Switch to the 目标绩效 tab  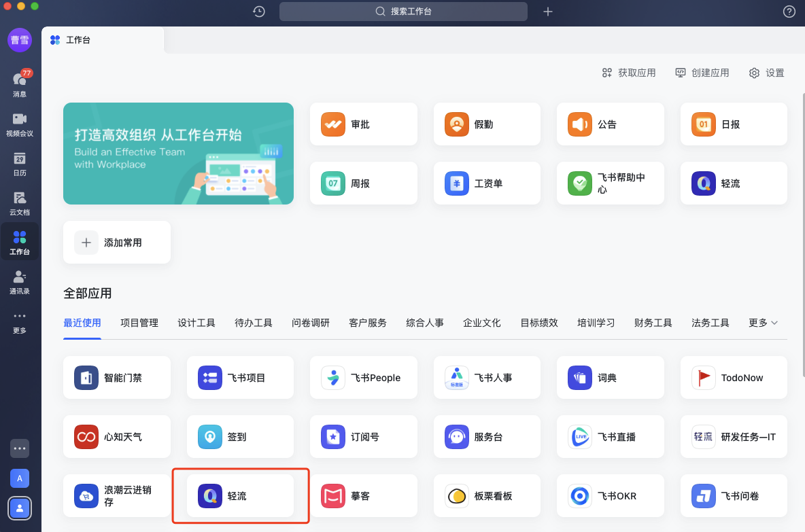click(539, 323)
